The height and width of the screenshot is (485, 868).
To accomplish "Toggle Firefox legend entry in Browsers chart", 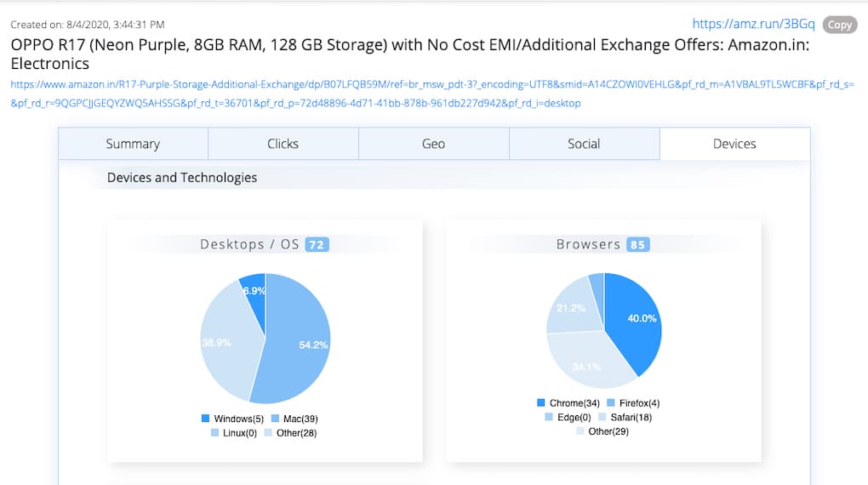I will [x=633, y=402].
